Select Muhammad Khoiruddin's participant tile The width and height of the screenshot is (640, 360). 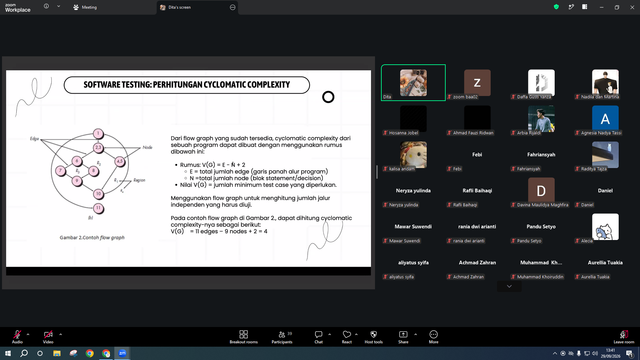click(x=541, y=262)
